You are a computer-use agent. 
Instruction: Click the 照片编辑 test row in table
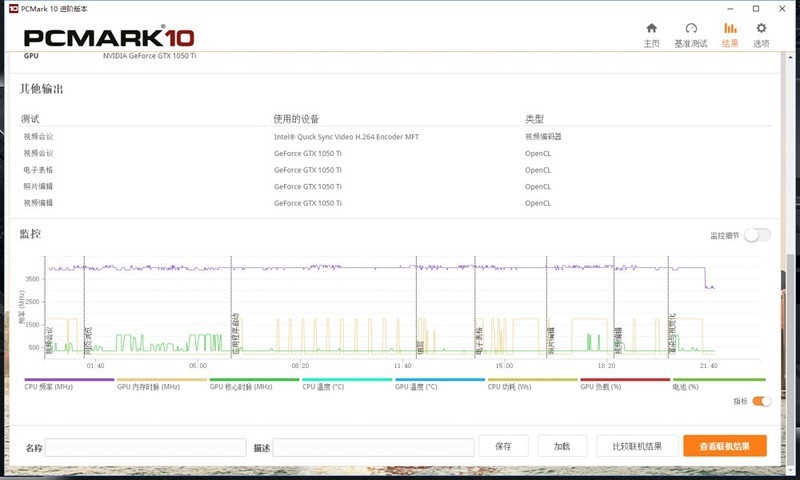38,186
